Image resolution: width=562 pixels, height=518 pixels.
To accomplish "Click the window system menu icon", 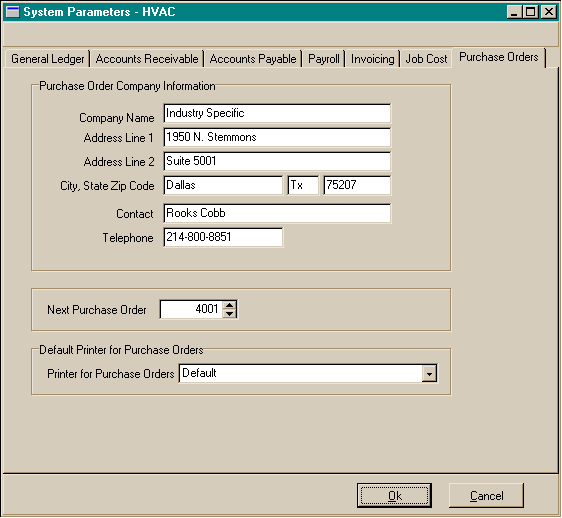I will click(x=13, y=12).
